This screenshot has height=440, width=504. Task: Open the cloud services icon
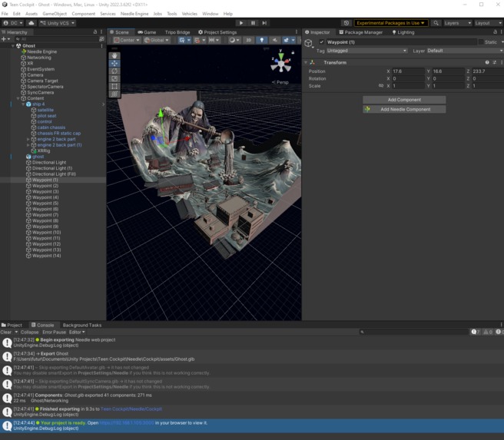31,23
